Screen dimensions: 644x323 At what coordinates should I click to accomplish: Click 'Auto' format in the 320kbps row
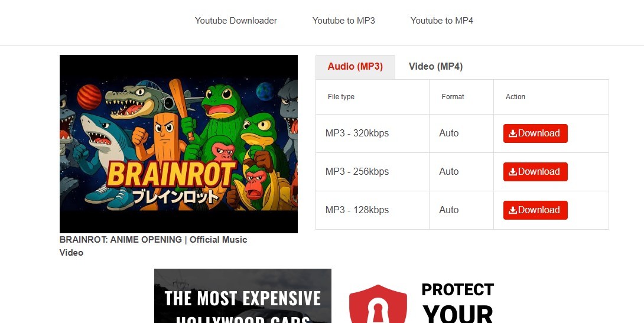[448, 133]
